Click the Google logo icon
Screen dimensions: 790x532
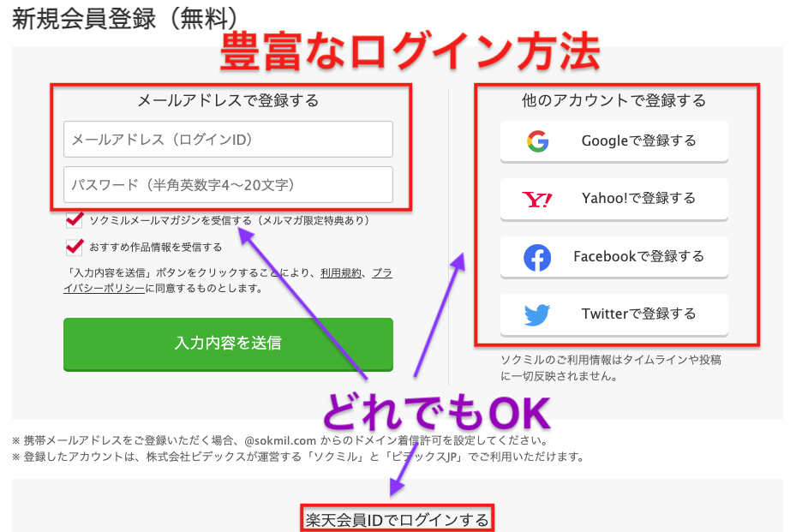(537, 141)
